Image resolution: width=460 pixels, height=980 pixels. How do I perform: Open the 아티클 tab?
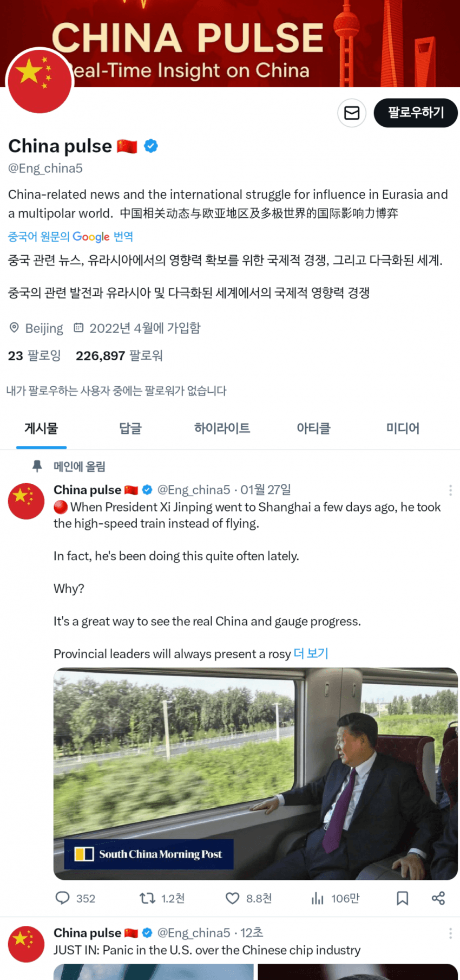point(313,429)
